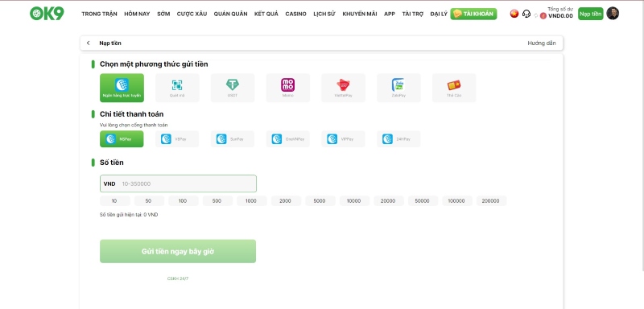The image size is (644, 309).
Task: Select the VIPPay payment gateway
Action: (x=343, y=139)
